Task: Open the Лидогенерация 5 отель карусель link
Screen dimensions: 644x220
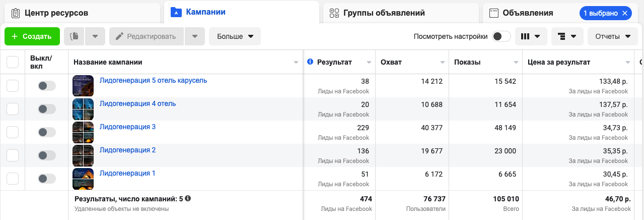Action: (153, 80)
